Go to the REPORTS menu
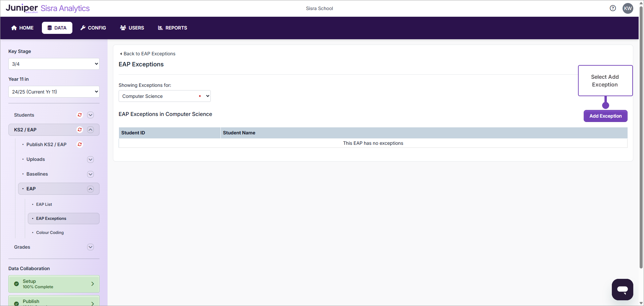 173,28
